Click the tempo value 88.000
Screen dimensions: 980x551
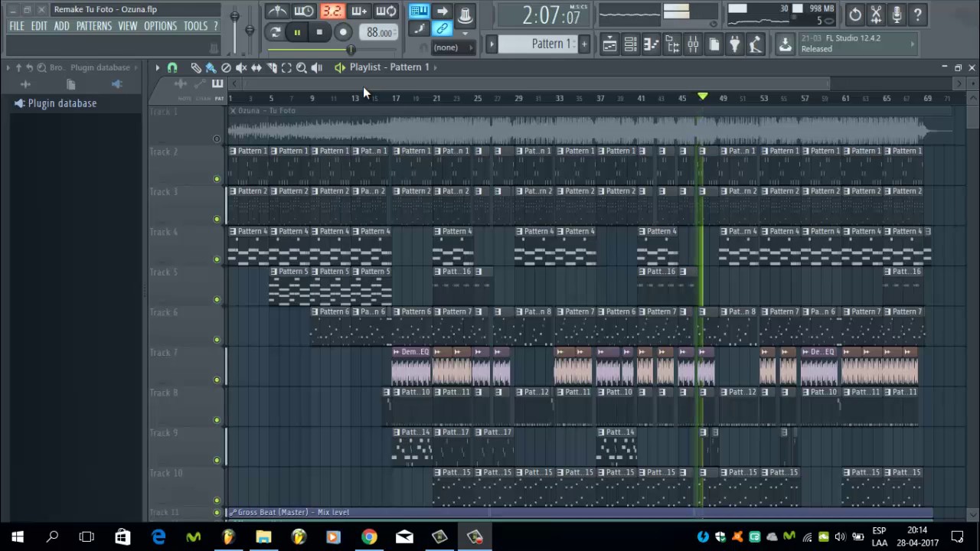point(378,32)
